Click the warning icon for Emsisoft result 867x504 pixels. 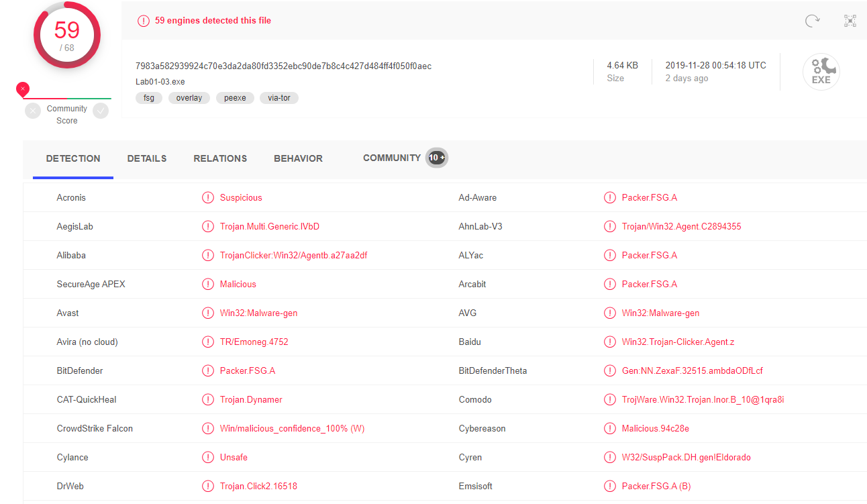pyautogui.click(x=609, y=486)
